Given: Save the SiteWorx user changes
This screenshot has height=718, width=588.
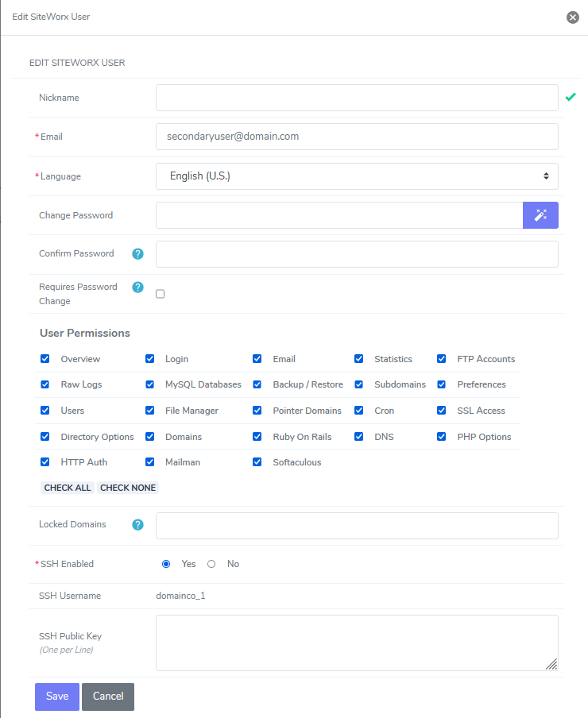Looking at the screenshot, I should coord(56,696).
